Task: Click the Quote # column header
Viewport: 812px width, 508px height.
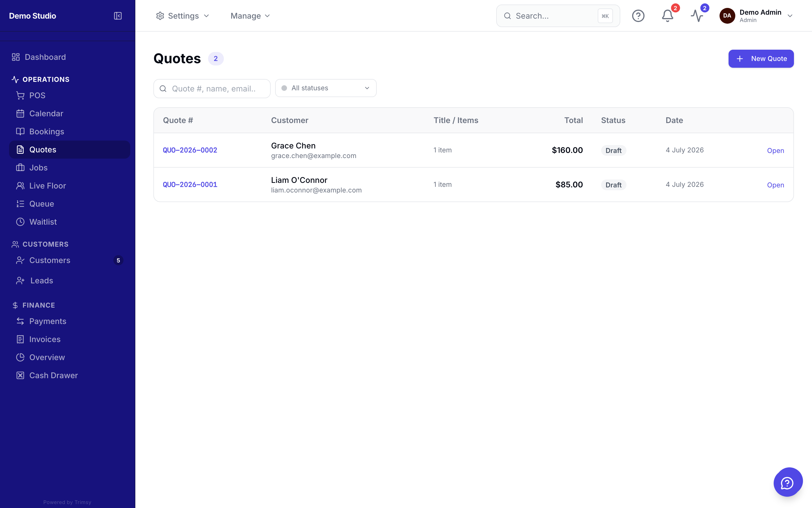Action: [178, 120]
